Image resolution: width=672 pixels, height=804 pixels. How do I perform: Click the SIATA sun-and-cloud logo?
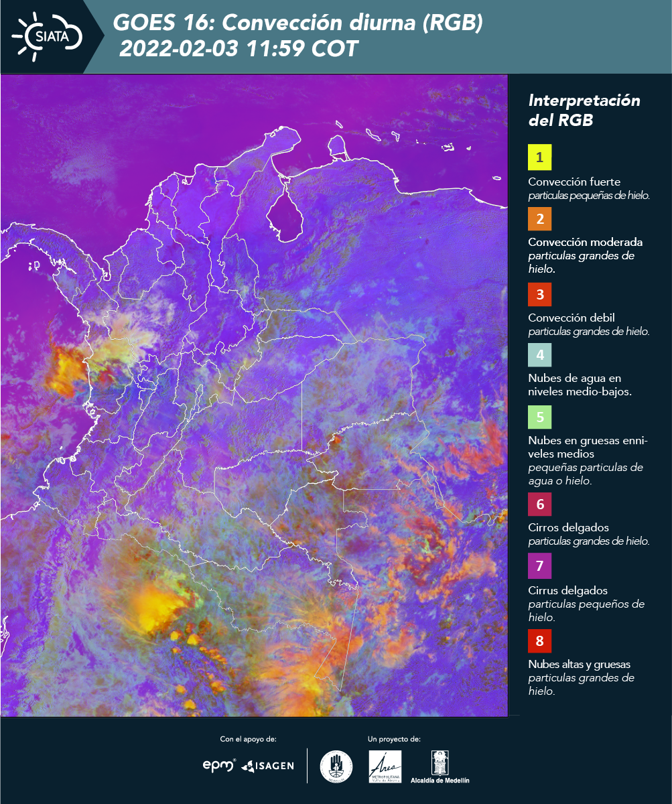point(46,36)
